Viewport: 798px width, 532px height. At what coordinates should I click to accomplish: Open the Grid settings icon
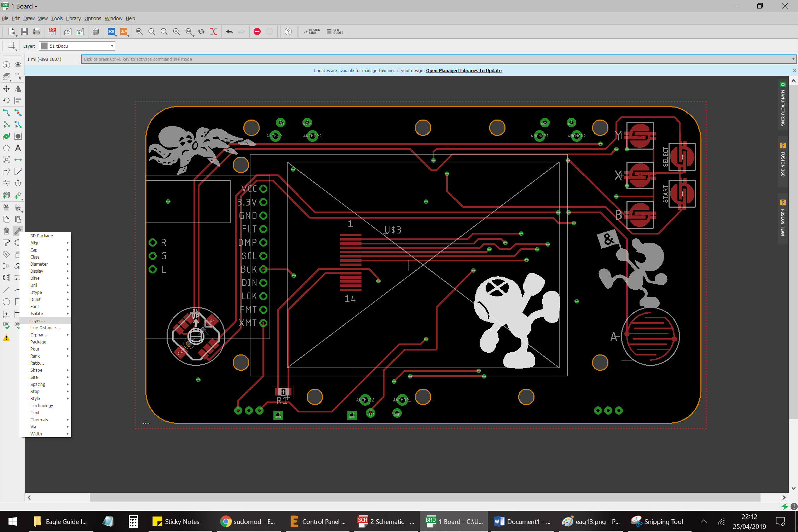pos(12,46)
